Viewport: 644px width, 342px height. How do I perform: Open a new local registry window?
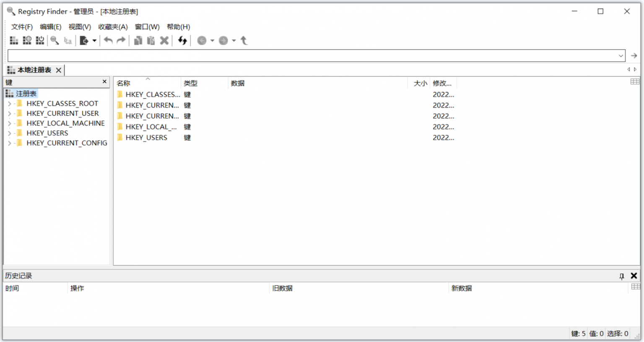(13, 40)
